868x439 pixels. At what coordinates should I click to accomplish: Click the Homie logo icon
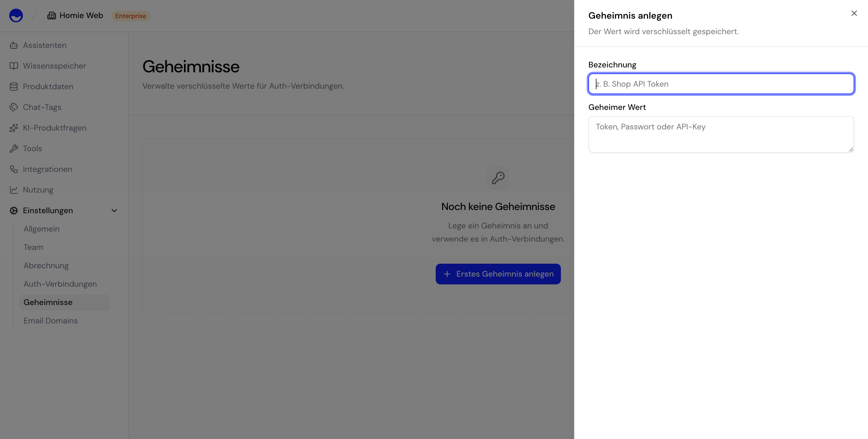pos(16,15)
